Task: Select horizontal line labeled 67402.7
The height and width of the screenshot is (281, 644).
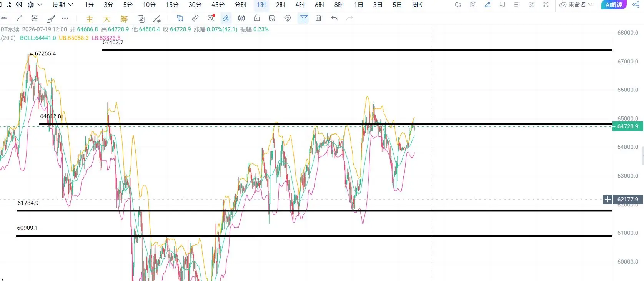Action: tap(357, 50)
